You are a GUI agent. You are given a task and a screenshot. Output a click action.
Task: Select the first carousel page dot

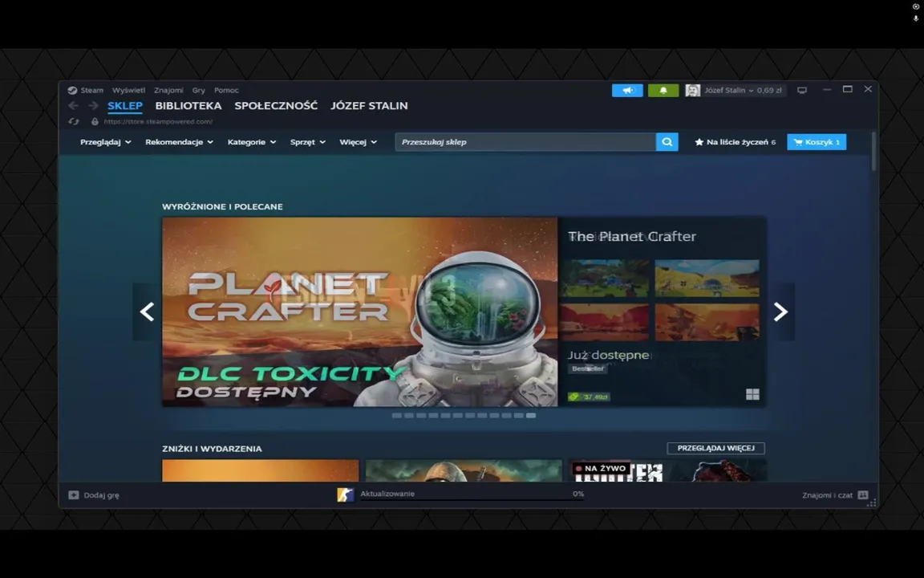coord(396,415)
